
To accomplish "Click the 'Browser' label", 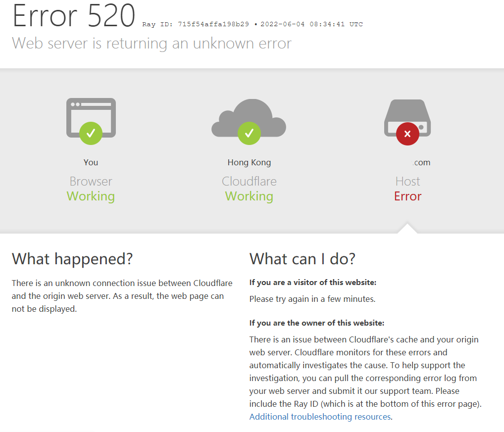I will [x=91, y=182].
